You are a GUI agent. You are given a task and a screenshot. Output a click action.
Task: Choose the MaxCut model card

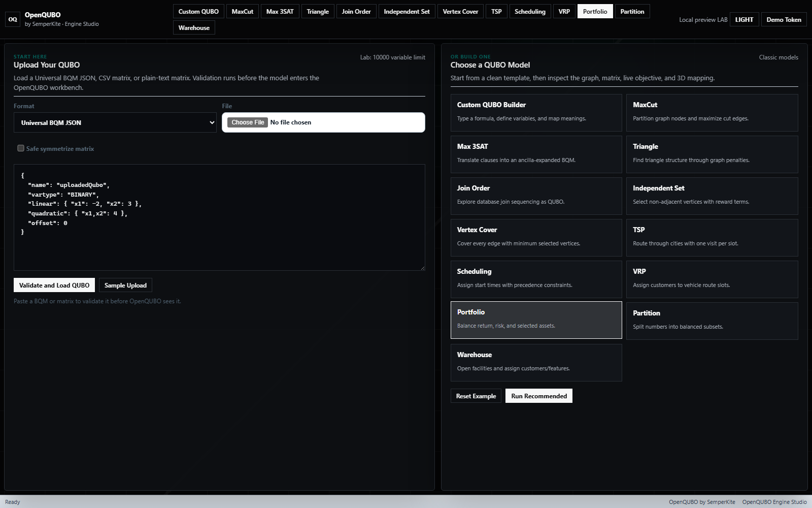(x=712, y=113)
